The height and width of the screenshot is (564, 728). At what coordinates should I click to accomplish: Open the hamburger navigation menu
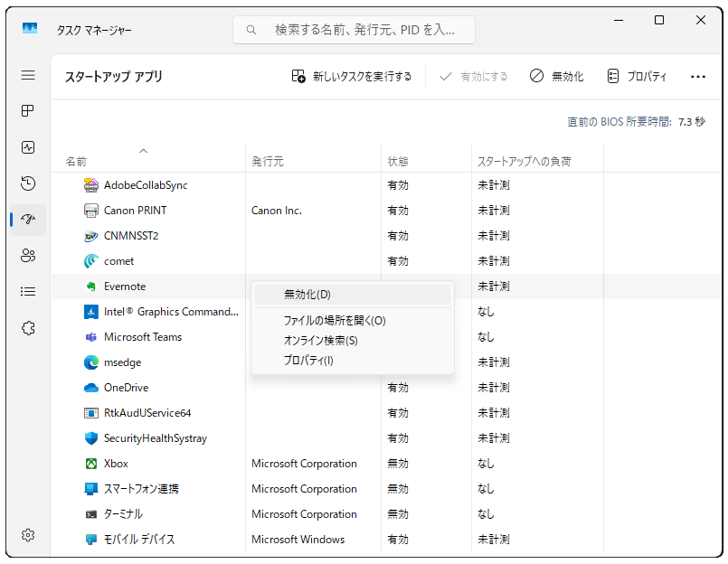(x=28, y=76)
